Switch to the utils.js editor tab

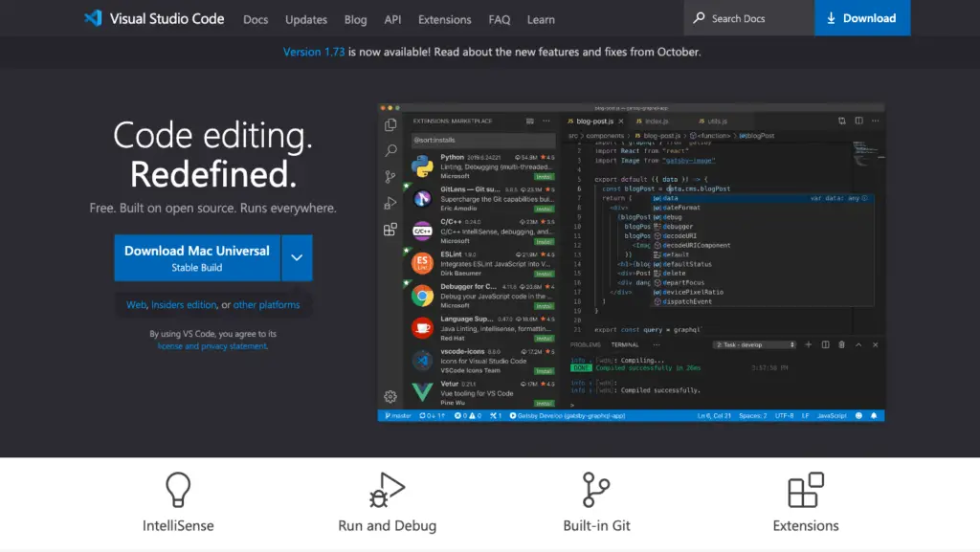(x=717, y=121)
